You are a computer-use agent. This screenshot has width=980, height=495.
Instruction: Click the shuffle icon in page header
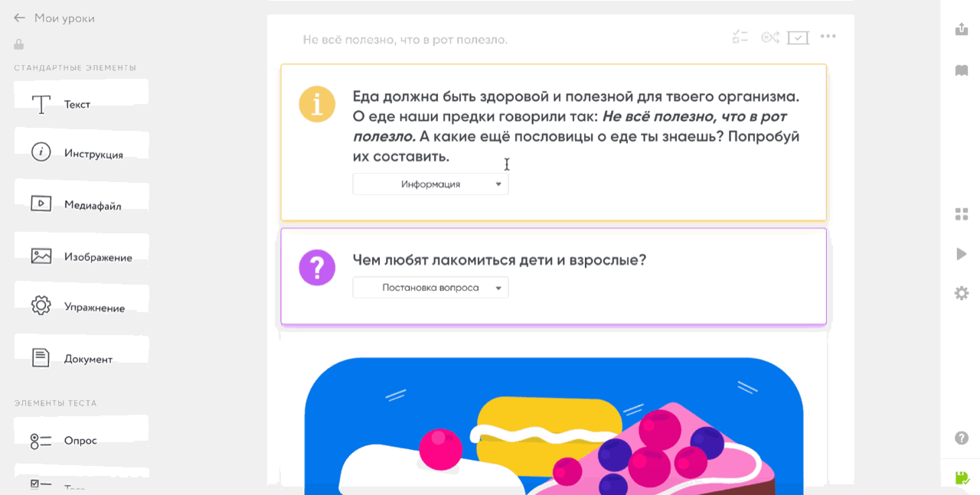pos(769,37)
